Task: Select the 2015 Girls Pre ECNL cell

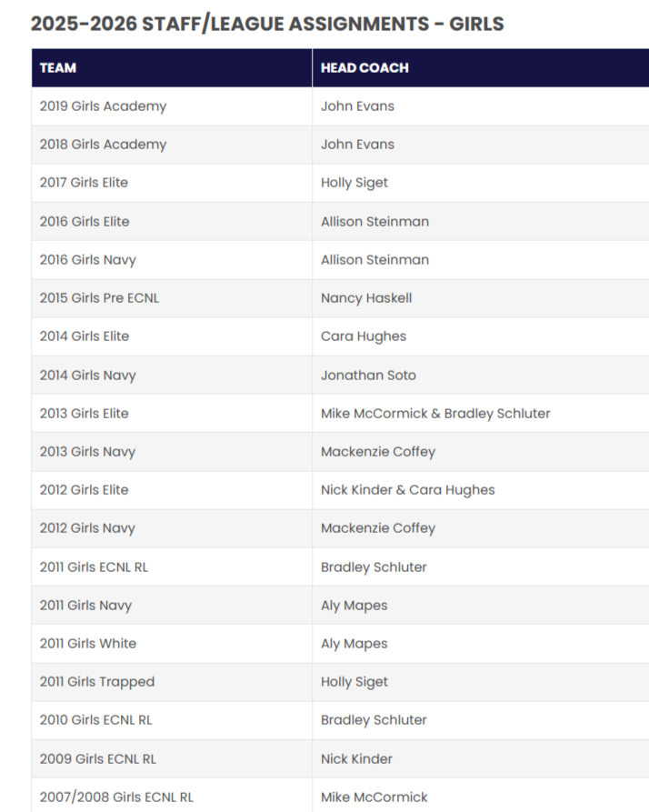Action: (x=172, y=297)
